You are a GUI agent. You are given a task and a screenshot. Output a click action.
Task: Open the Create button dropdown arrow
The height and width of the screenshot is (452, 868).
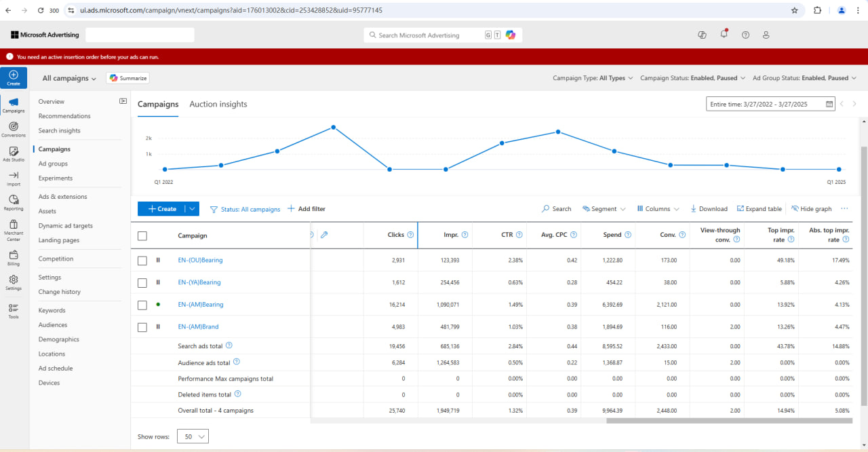coord(192,209)
